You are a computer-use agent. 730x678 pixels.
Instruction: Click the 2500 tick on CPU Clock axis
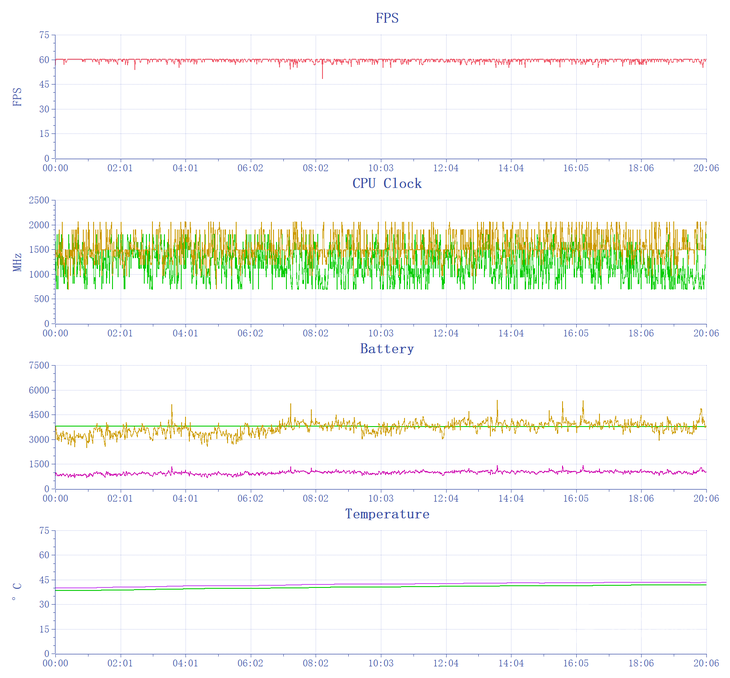tap(37, 200)
